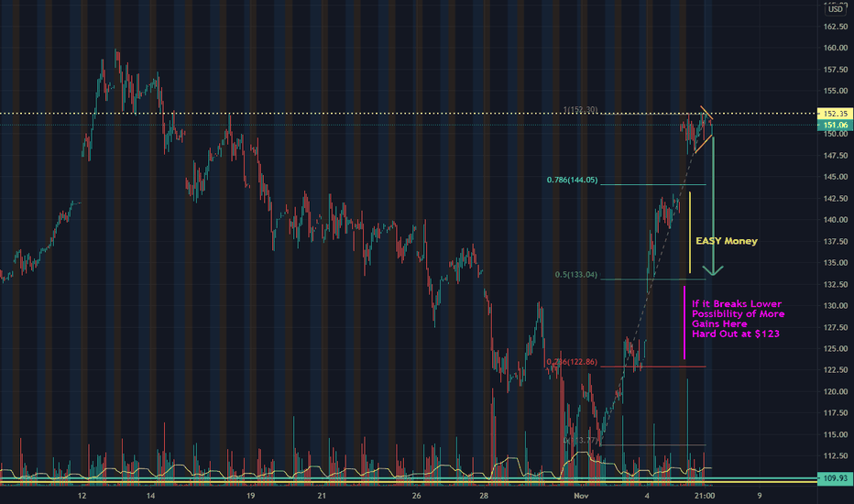Select the magenta vertical line drawing
Image resolution: width=854 pixels, height=504 pixels.
click(x=684, y=323)
